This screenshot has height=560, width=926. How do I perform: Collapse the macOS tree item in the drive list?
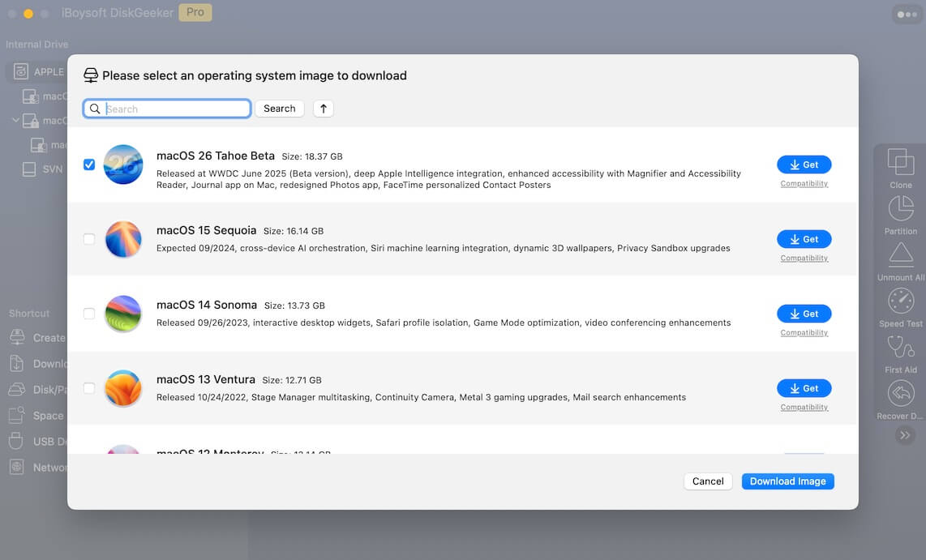point(15,120)
